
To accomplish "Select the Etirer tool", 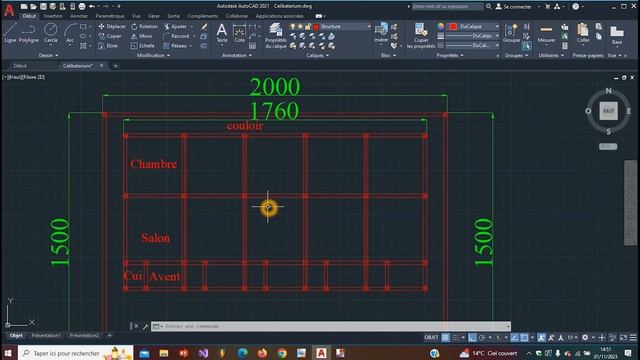I will coord(108,46).
